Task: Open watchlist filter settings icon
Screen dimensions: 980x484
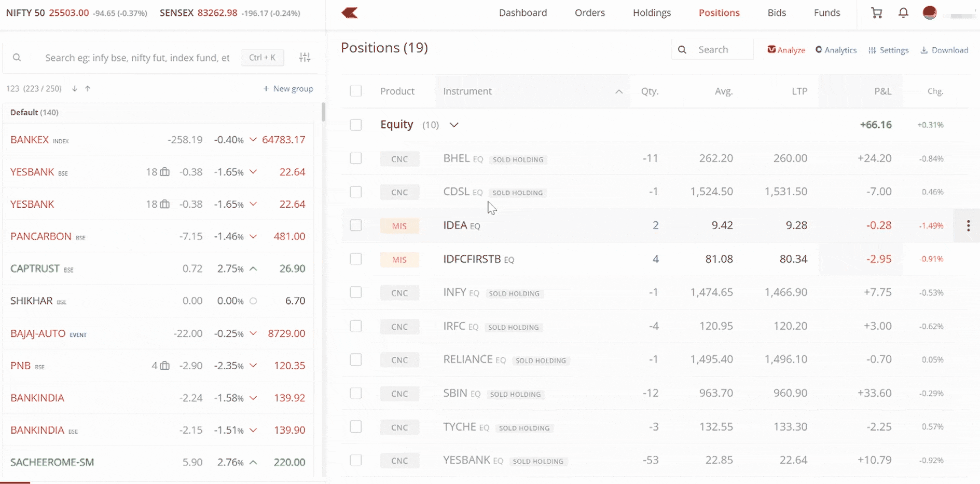Action: [305, 58]
